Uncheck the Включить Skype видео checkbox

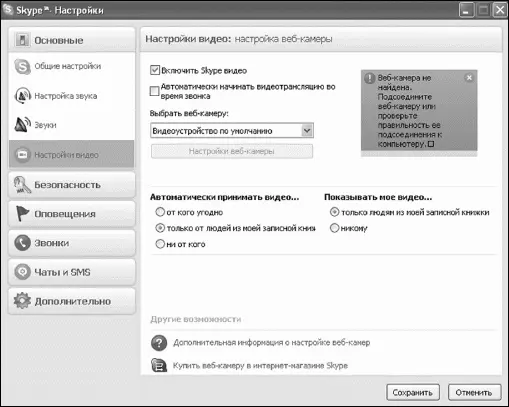[155, 70]
